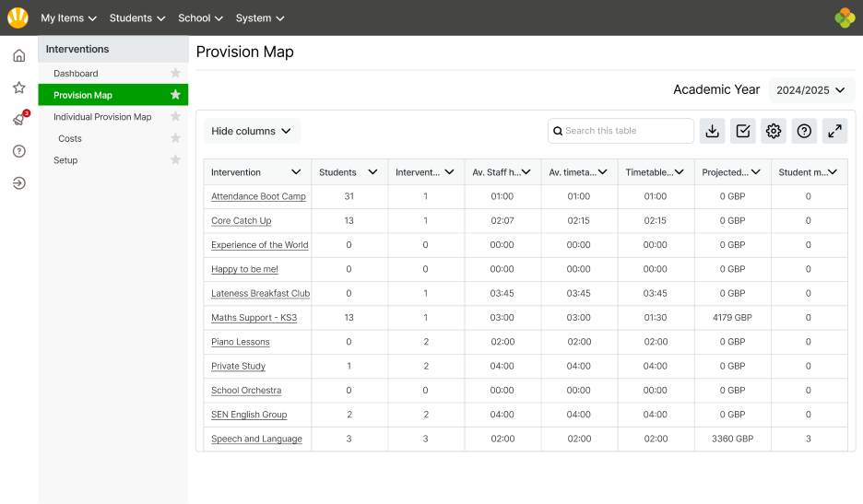Viewport: 863px width, 504px height.
Task: Open the Students menu in top bar
Action: [x=137, y=18]
